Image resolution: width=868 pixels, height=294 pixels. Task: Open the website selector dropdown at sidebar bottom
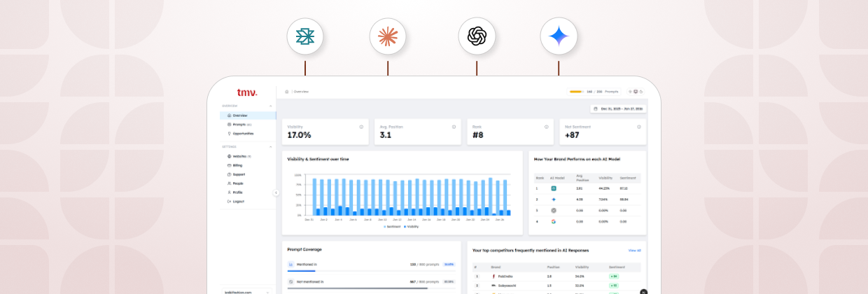coord(247,291)
